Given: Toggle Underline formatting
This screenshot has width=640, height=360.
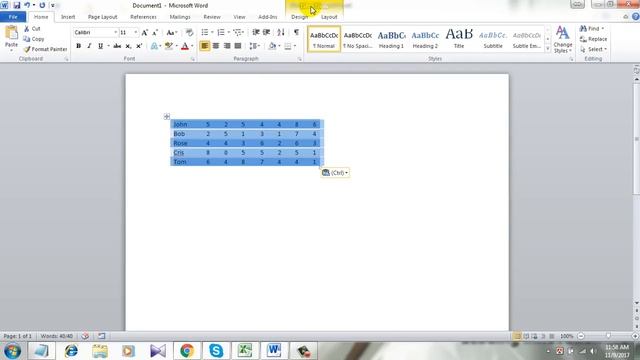Looking at the screenshot, I should [x=100, y=46].
